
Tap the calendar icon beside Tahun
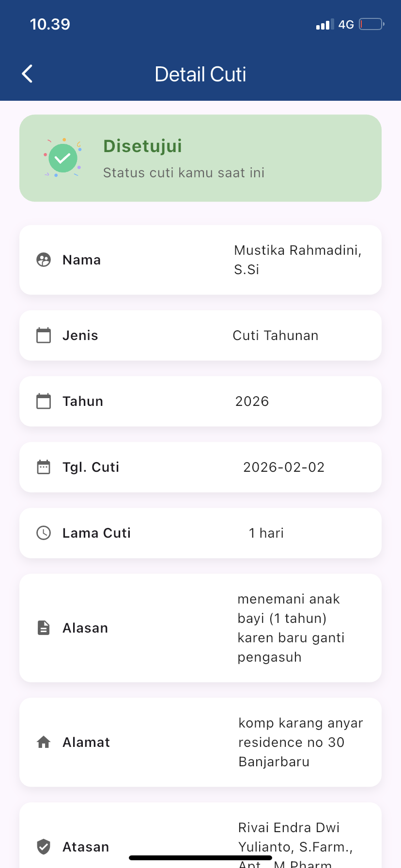(44, 401)
